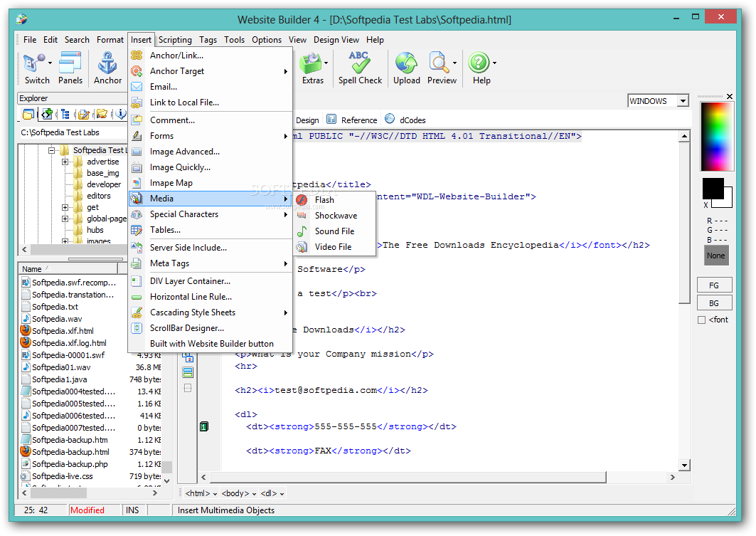Select Horizontal Line Rule... entry
Screen dimensions: 756x536
pyautogui.click(x=211, y=297)
